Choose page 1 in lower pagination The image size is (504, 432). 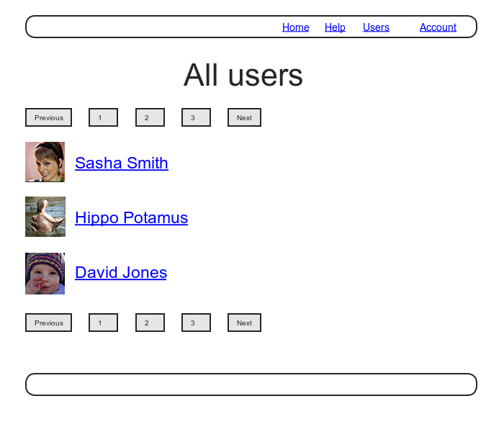[103, 323]
